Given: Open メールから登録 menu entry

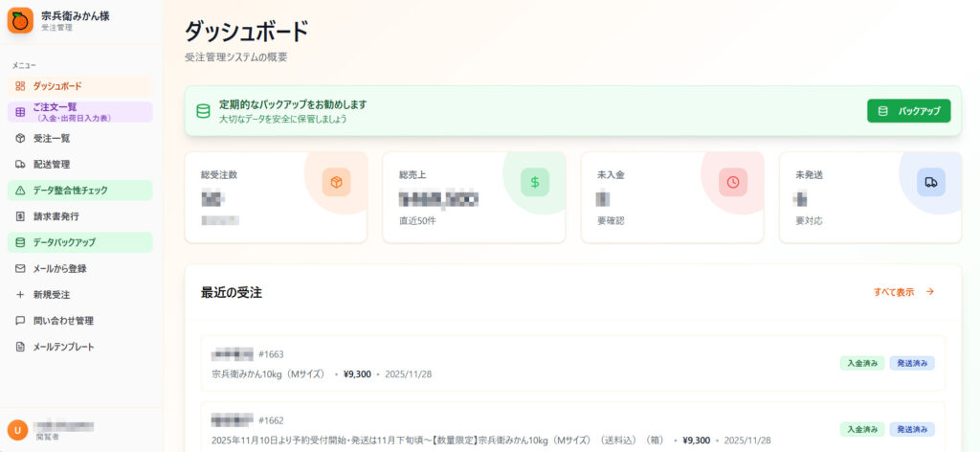Looking at the screenshot, I should coord(80,269).
